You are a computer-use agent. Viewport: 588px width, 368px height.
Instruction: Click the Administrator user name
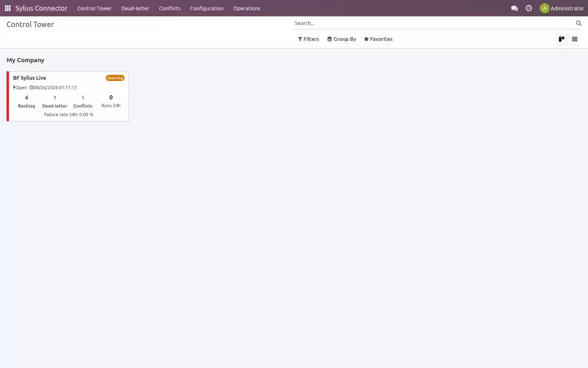(567, 8)
